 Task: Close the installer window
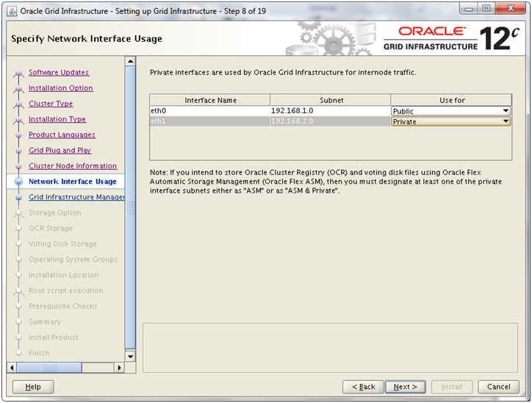(x=510, y=9)
